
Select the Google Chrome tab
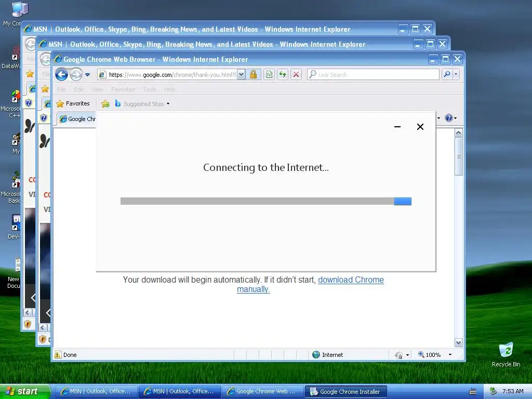[x=77, y=119]
